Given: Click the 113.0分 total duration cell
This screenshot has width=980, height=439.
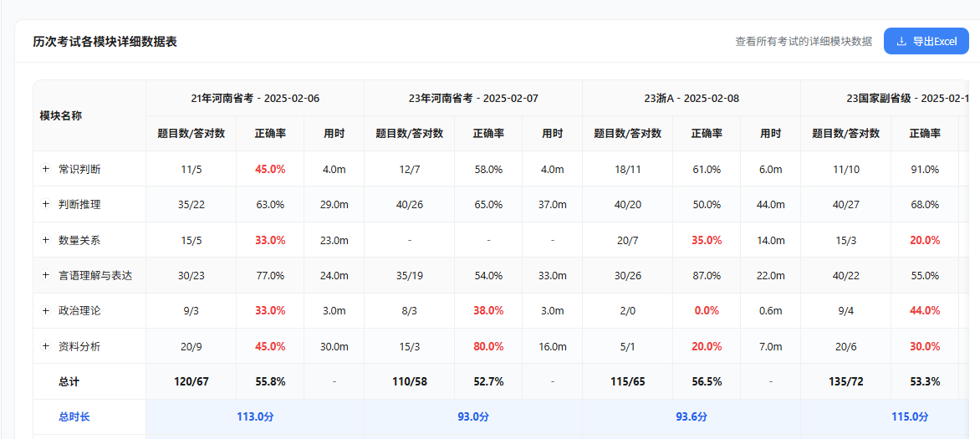Looking at the screenshot, I should tap(255, 416).
